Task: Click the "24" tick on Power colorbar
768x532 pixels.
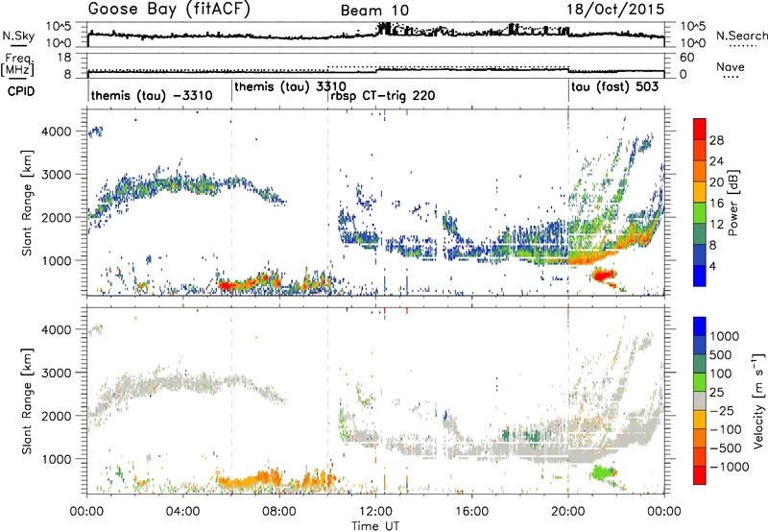Action: [716, 161]
